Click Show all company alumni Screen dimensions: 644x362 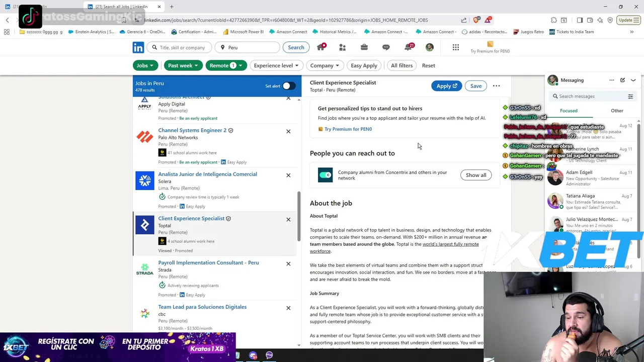coord(476,175)
